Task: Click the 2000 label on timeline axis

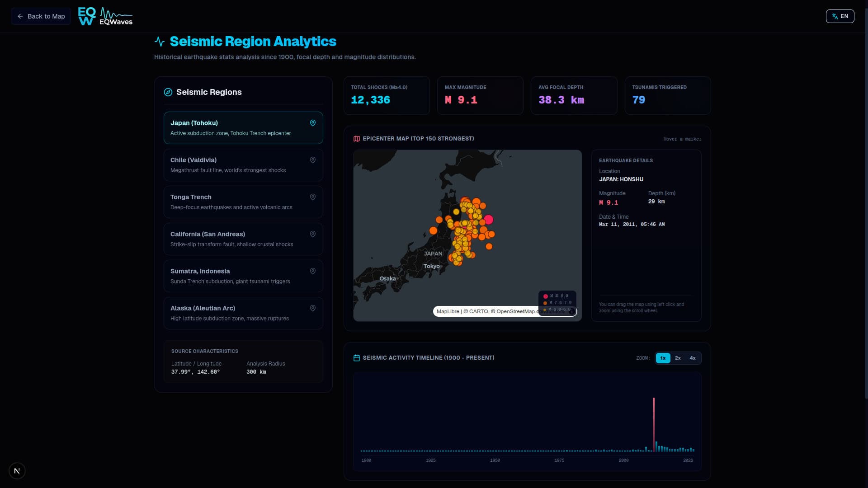Action: pos(623,460)
